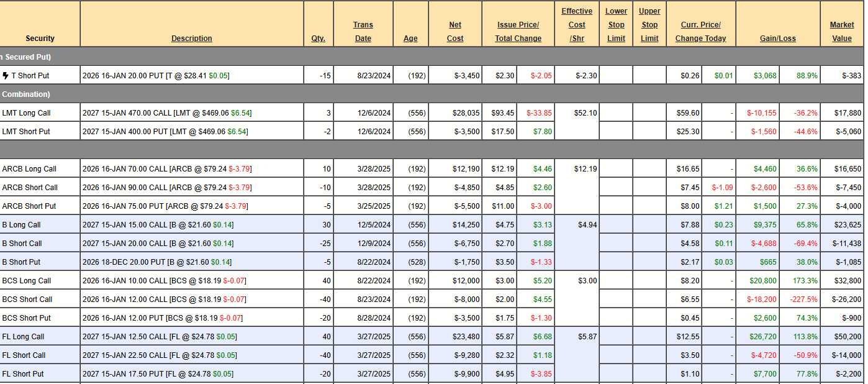Click the Lower Stop Limit header
Image resolution: width=868 pixels, height=384 pixels.
[616, 25]
